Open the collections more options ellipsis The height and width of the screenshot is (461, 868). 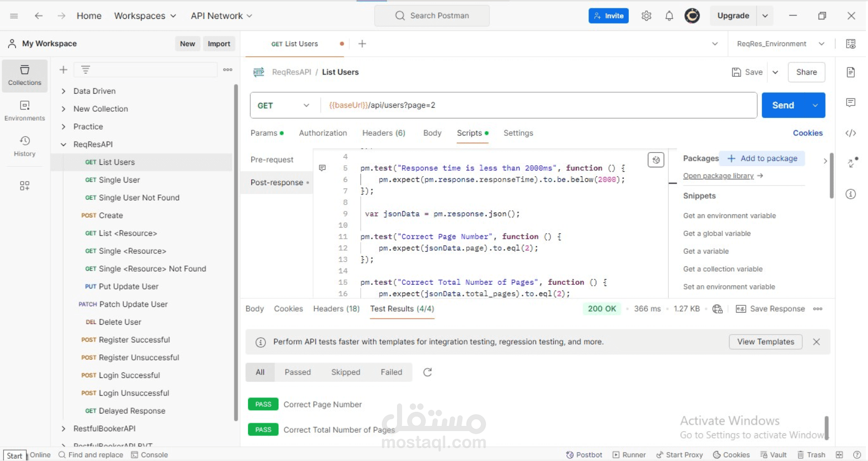[x=228, y=70]
